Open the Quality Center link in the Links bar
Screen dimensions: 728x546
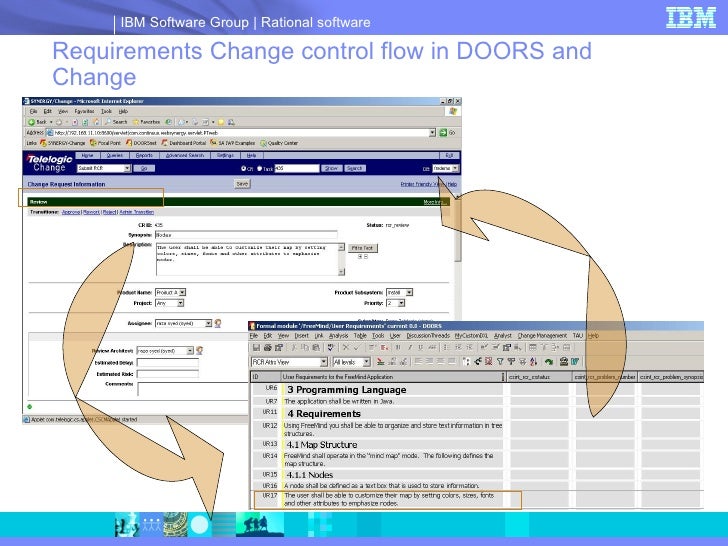click(279, 143)
